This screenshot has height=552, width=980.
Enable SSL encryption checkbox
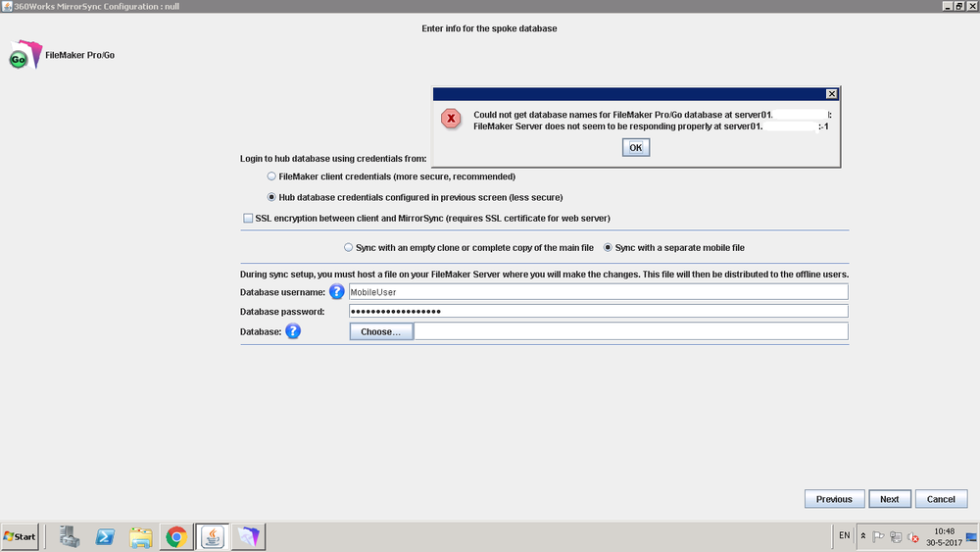pos(248,218)
